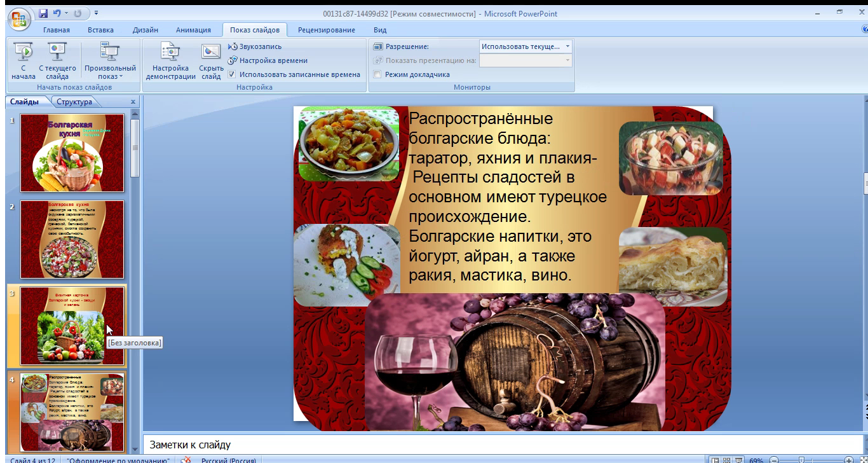This screenshot has height=463, width=868.
Task: Open Customize Quick Access Toolbar dropdown arrow
Action: (x=96, y=13)
